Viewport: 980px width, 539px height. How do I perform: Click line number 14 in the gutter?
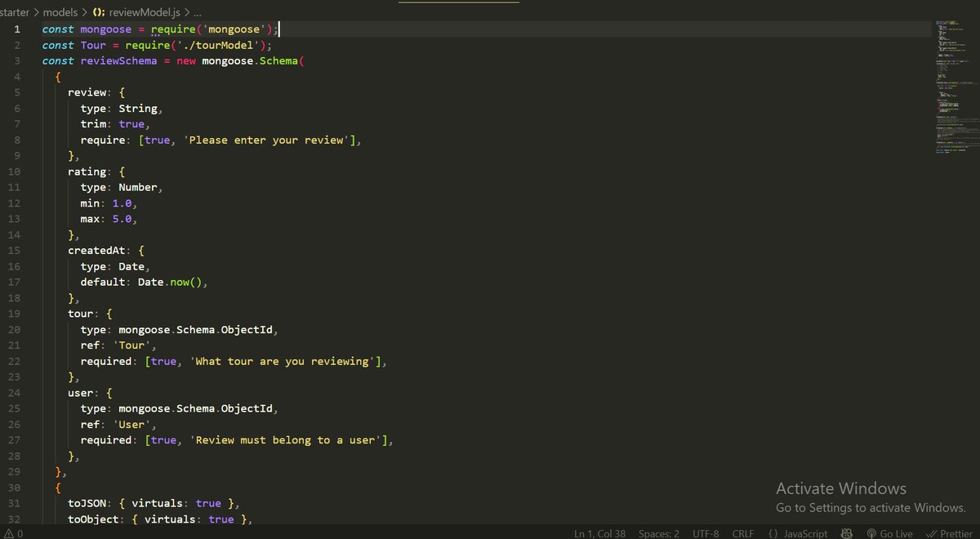click(15, 234)
